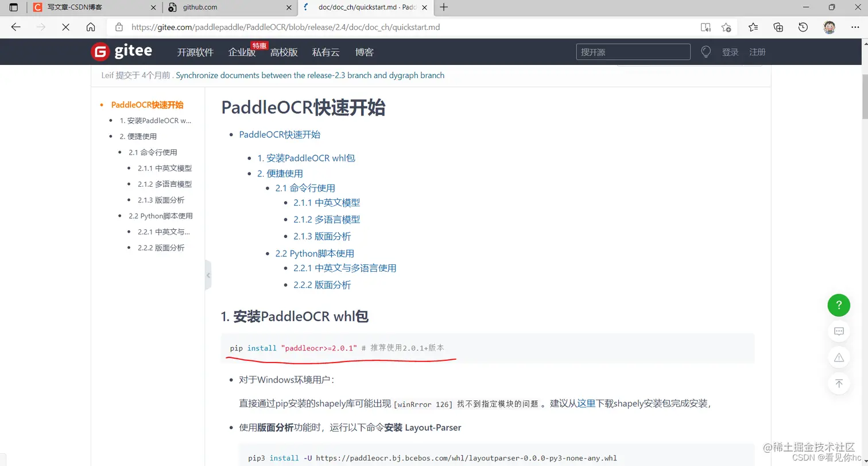The height and width of the screenshot is (466, 868).
Task: Open the green help bubble at the right edge
Action: point(839,305)
